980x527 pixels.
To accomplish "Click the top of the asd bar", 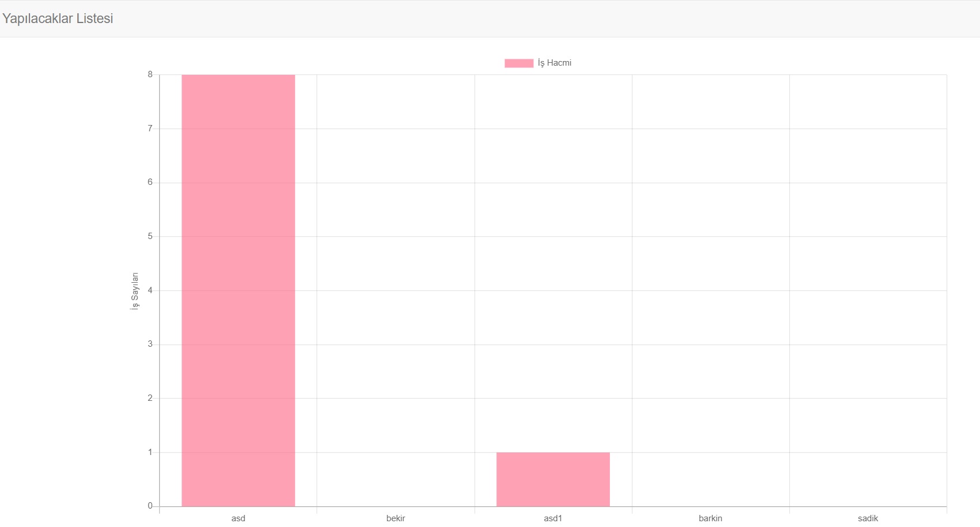I will (238, 77).
